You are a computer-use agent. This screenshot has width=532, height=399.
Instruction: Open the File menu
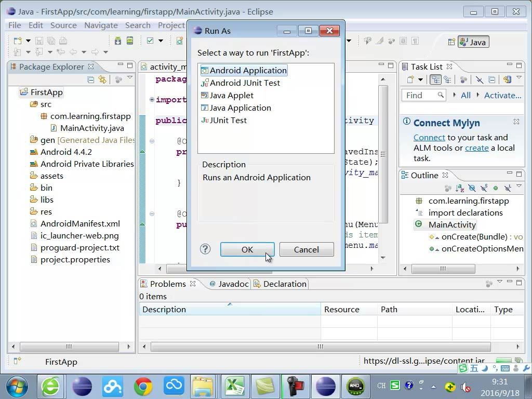15,25
